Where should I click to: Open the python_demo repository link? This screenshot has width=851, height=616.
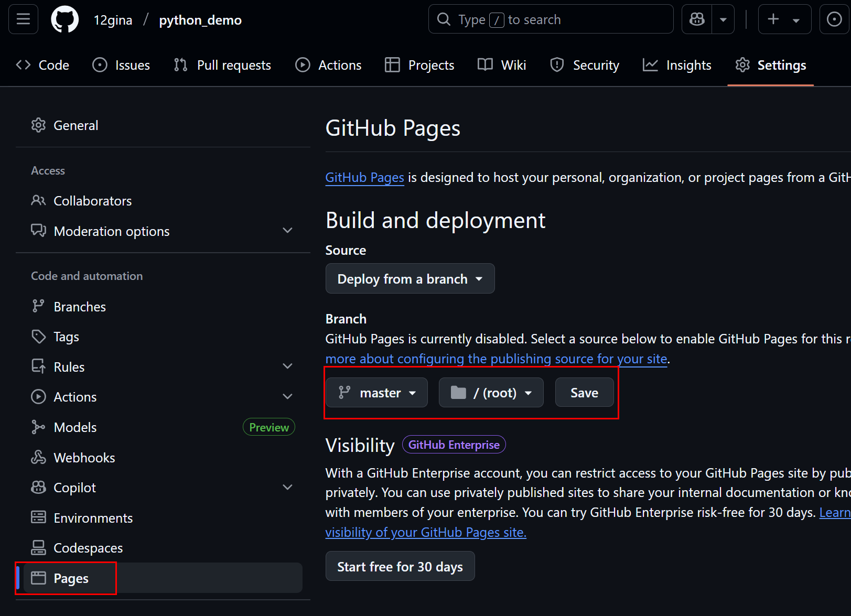click(x=200, y=20)
